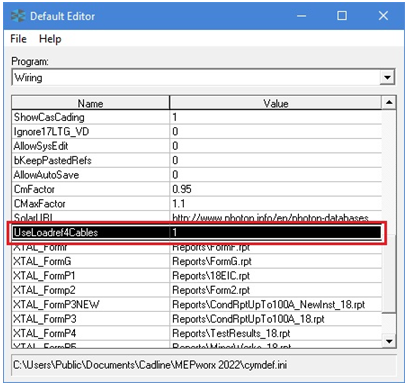
Task: Click the bKeepPastedRefs value 0
Action: (x=276, y=160)
